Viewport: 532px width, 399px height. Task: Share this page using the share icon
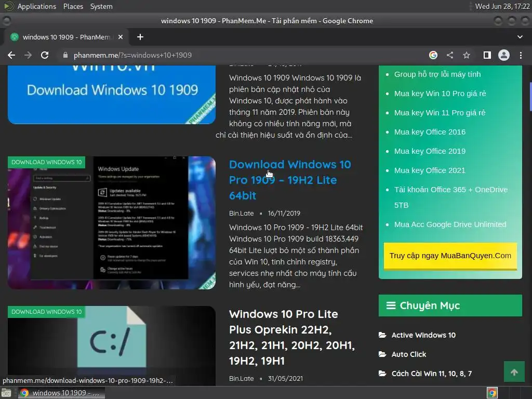(x=450, y=55)
